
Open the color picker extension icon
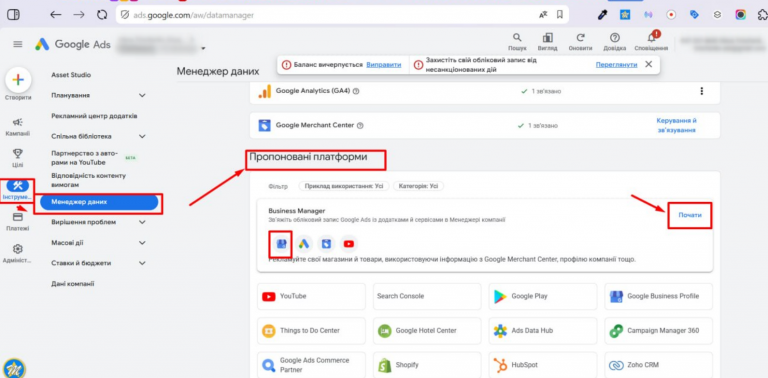[603, 15]
